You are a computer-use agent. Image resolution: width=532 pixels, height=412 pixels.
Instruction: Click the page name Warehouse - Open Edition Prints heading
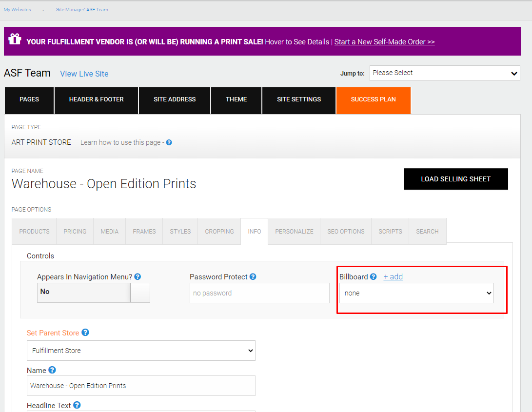point(104,184)
